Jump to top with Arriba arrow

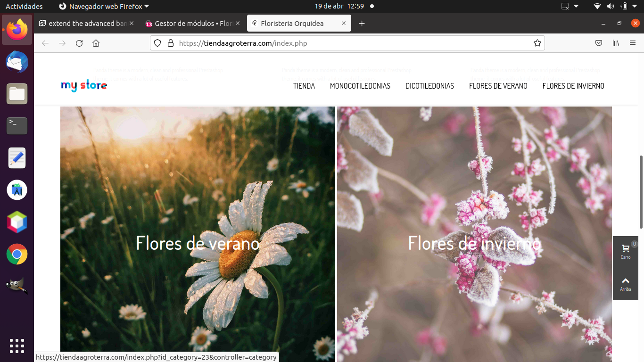pyautogui.click(x=626, y=284)
